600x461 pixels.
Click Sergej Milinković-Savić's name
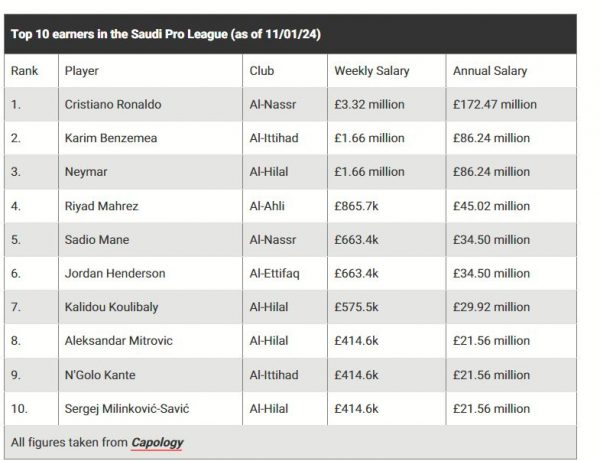click(x=127, y=409)
